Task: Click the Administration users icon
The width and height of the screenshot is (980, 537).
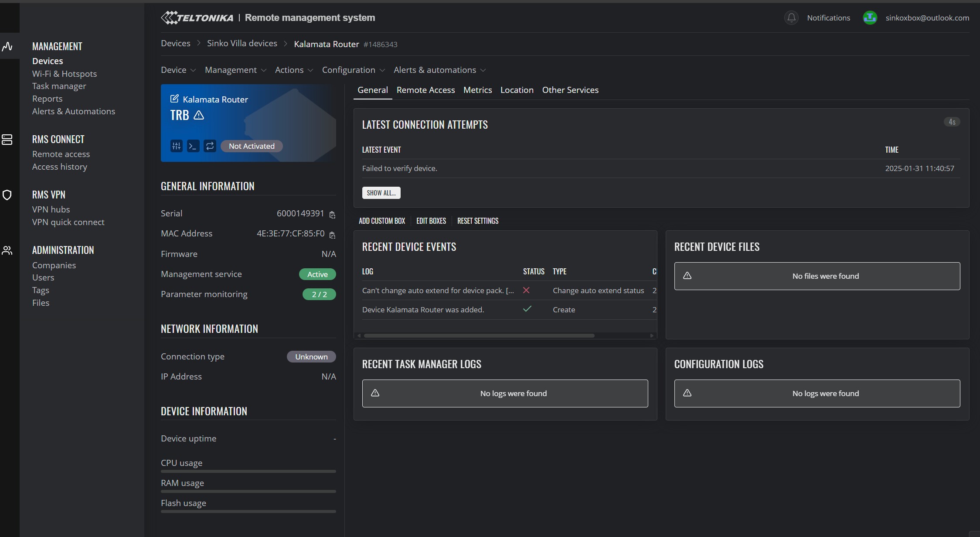Action: 7,250
